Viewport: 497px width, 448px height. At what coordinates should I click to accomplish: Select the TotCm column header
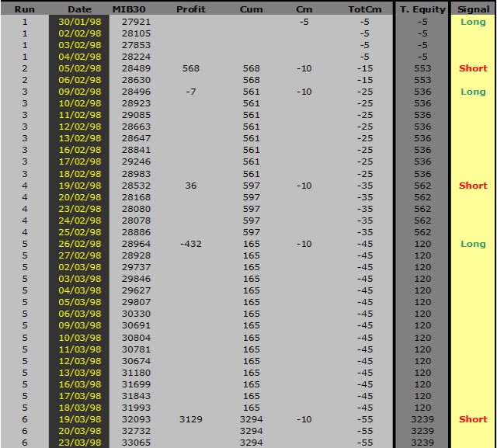click(x=364, y=9)
